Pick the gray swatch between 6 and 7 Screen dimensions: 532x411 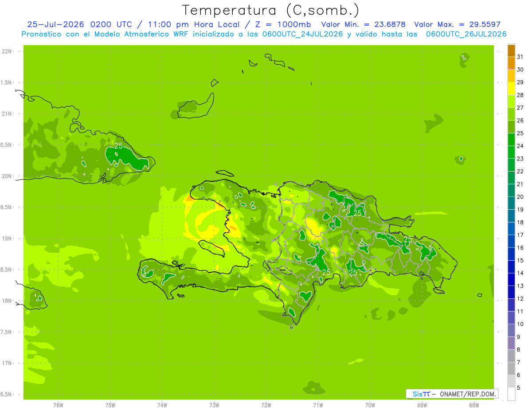(x=511, y=368)
